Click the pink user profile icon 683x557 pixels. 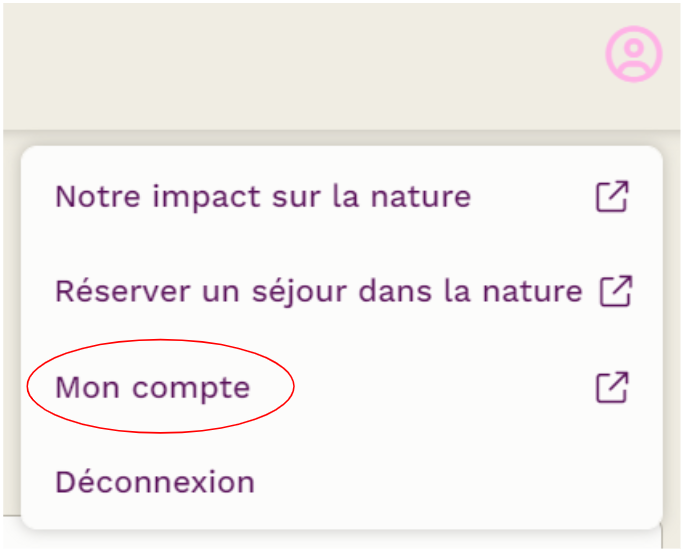(x=634, y=54)
